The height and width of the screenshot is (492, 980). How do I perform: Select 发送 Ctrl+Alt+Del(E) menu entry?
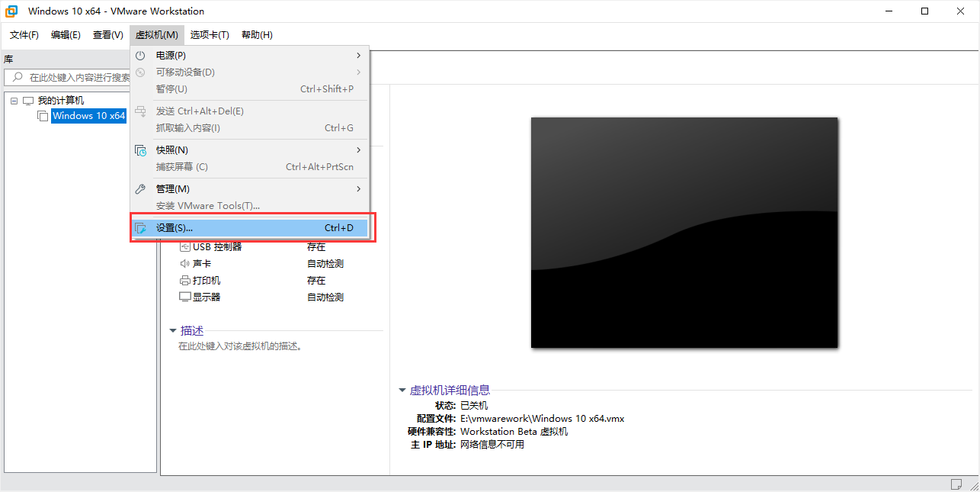pyautogui.click(x=251, y=111)
